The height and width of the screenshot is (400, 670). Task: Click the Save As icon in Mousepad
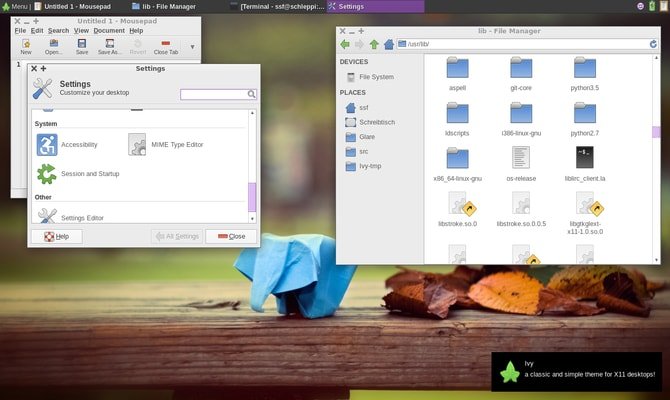(109, 47)
